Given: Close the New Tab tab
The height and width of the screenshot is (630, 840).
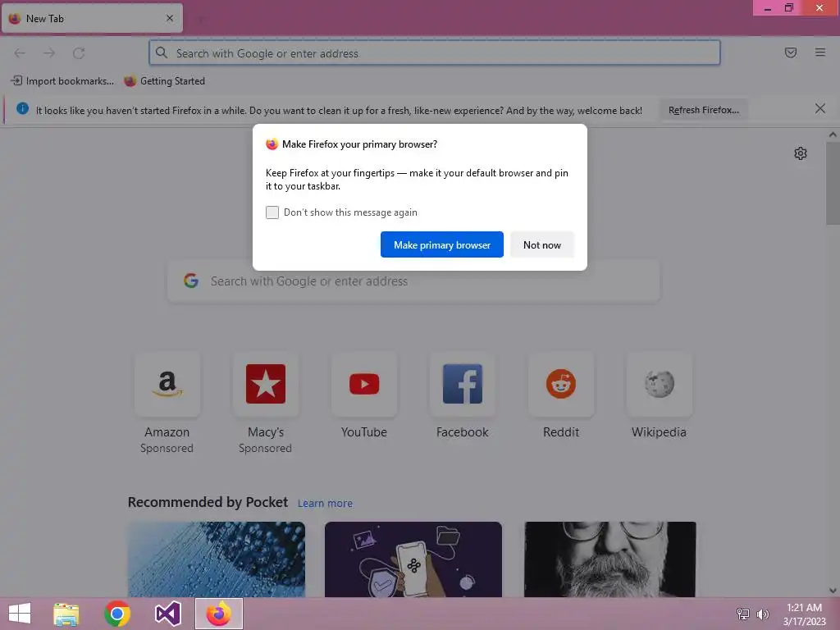Looking at the screenshot, I should pos(170,18).
